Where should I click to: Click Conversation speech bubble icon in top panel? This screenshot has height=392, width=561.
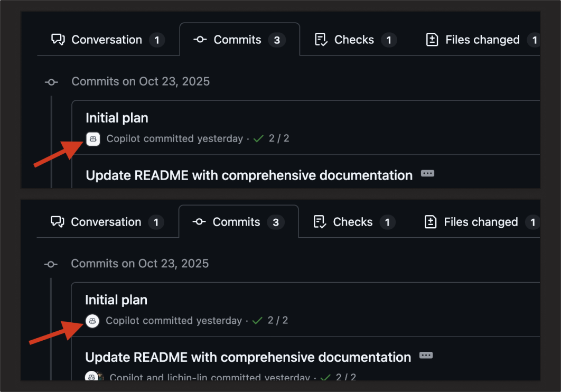click(x=58, y=40)
